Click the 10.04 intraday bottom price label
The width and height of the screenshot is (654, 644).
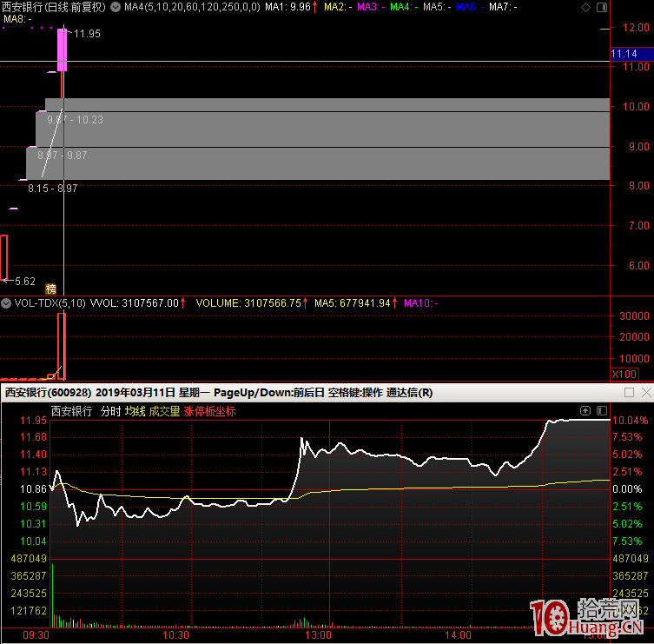tap(33, 541)
